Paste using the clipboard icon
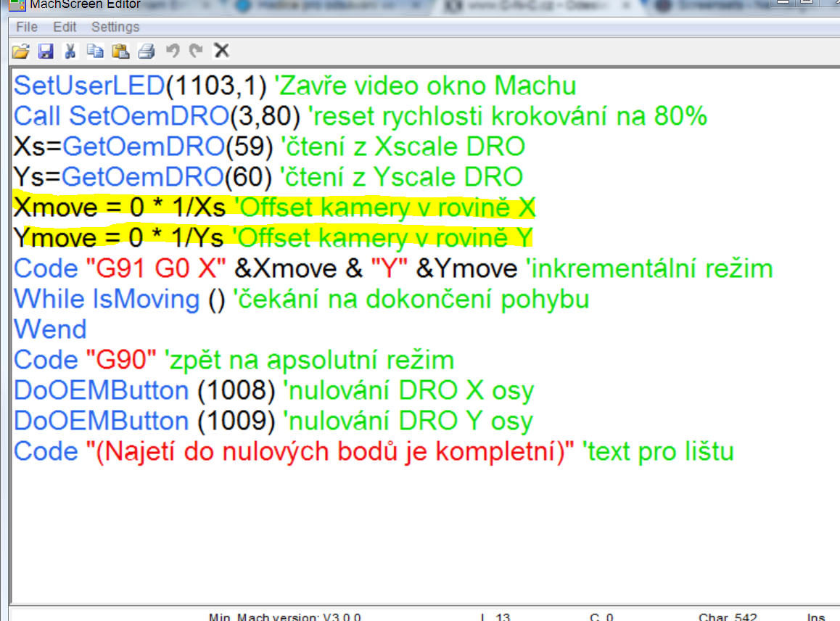Screen dimensions: 840x621 pos(120,51)
